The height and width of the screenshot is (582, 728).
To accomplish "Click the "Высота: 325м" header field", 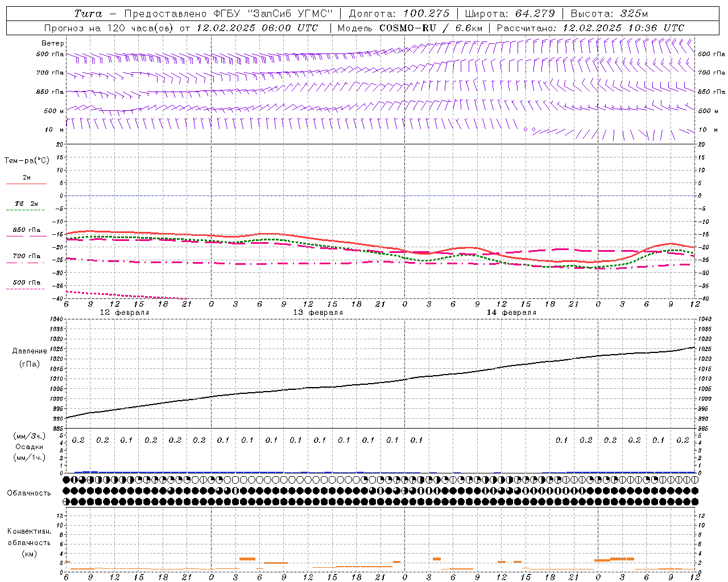I will 609,14.
